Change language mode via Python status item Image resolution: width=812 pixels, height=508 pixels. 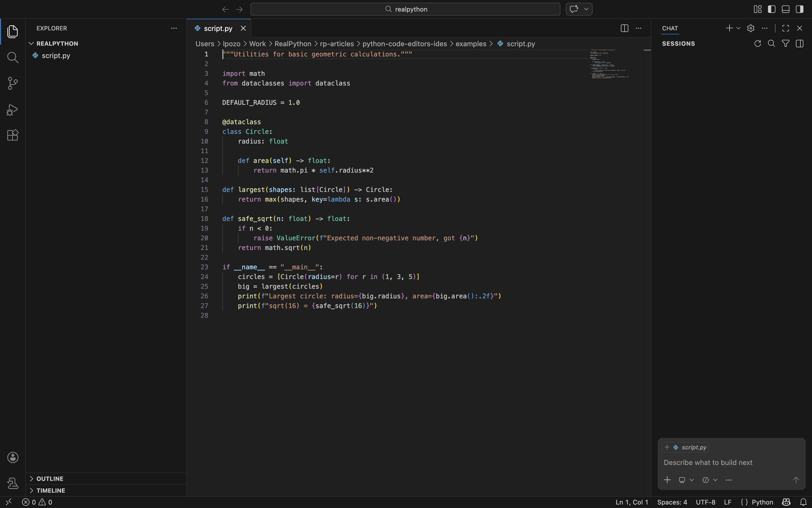762,502
